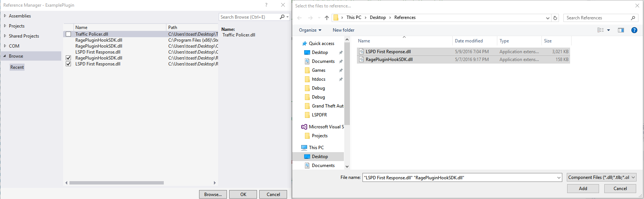Image resolution: width=644 pixels, height=199 pixels.
Task: Expand the Assemblies category
Action: coord(5,16)
